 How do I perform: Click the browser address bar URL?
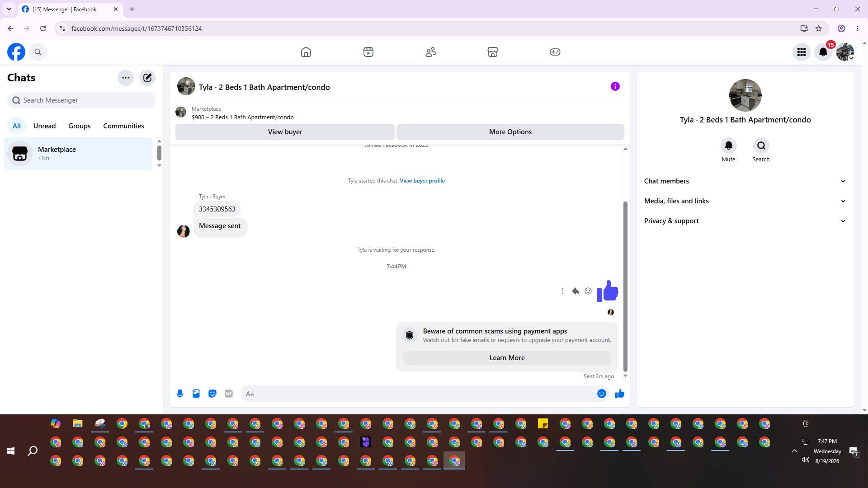[x=137, y=28]
